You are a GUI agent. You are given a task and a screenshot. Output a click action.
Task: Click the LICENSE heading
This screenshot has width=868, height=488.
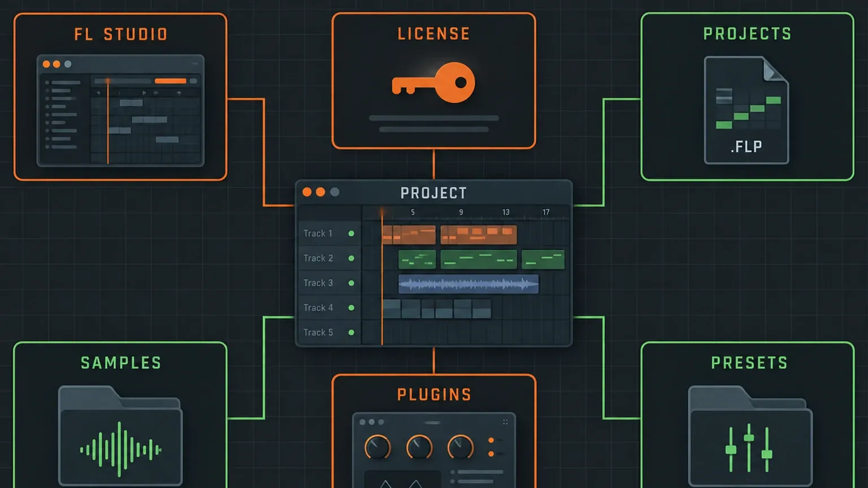tap(433, 34)
